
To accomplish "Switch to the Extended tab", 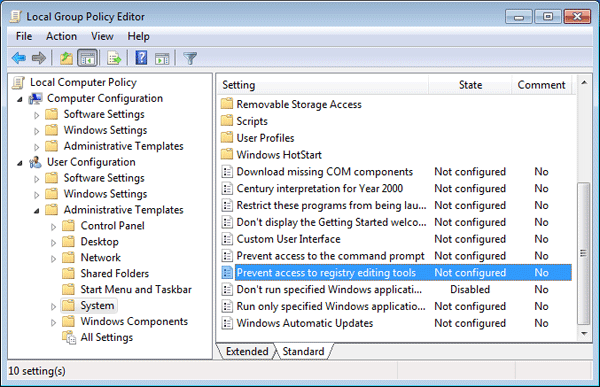I will [247, 351].
